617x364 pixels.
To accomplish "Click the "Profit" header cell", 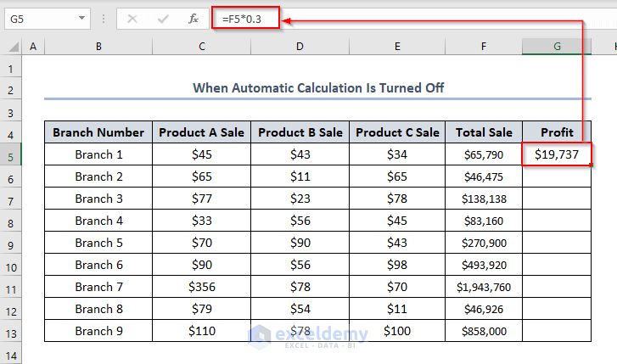I will [x=557, y=132].
